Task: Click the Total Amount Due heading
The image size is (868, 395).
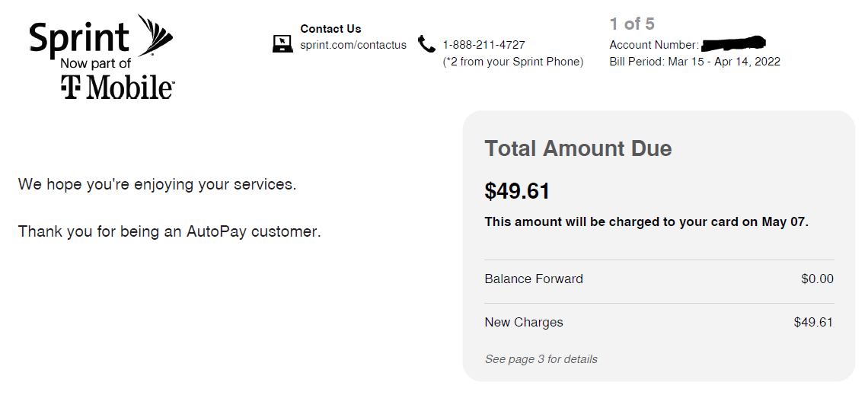Action: tap(578, 148)
